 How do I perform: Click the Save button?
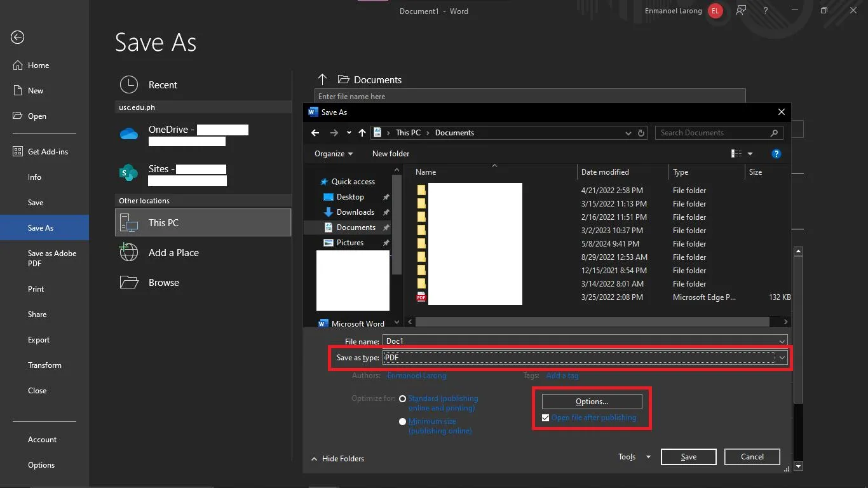tap(688, 456)
